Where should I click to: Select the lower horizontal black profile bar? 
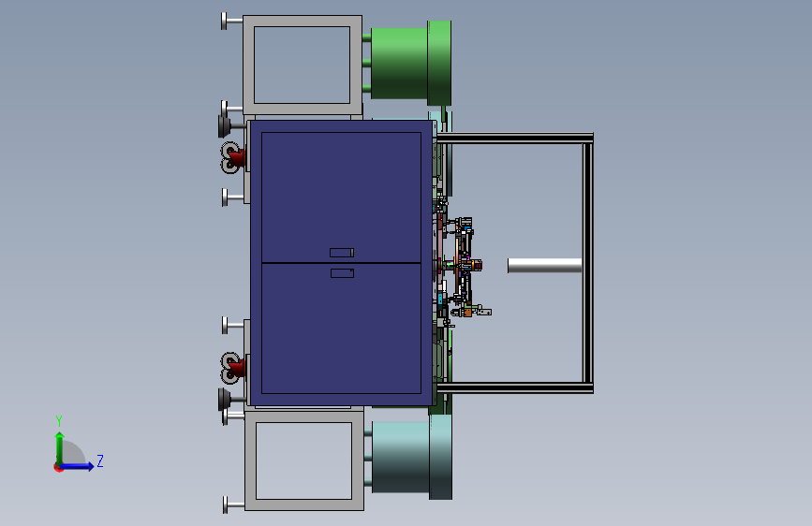click(x=515, y=387)
